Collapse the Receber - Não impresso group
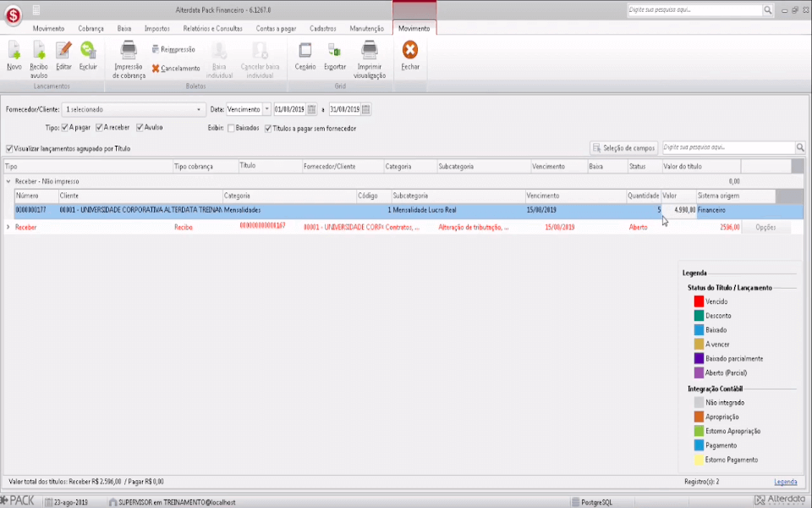The width and height of the screenshot is (812, 508). click(8, 181)
